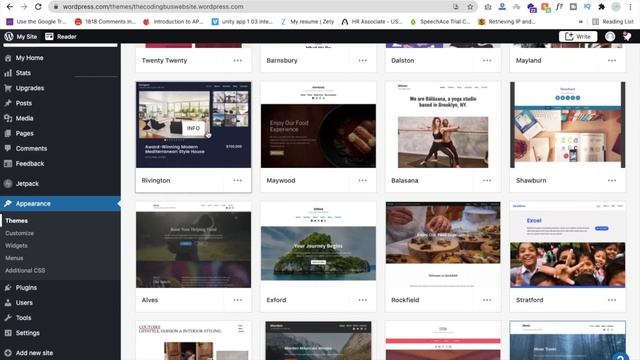The image size is (640, 360).
Task: Open more options for Rockfield theme
Action: pyautogui.click(x=487, y=300)
